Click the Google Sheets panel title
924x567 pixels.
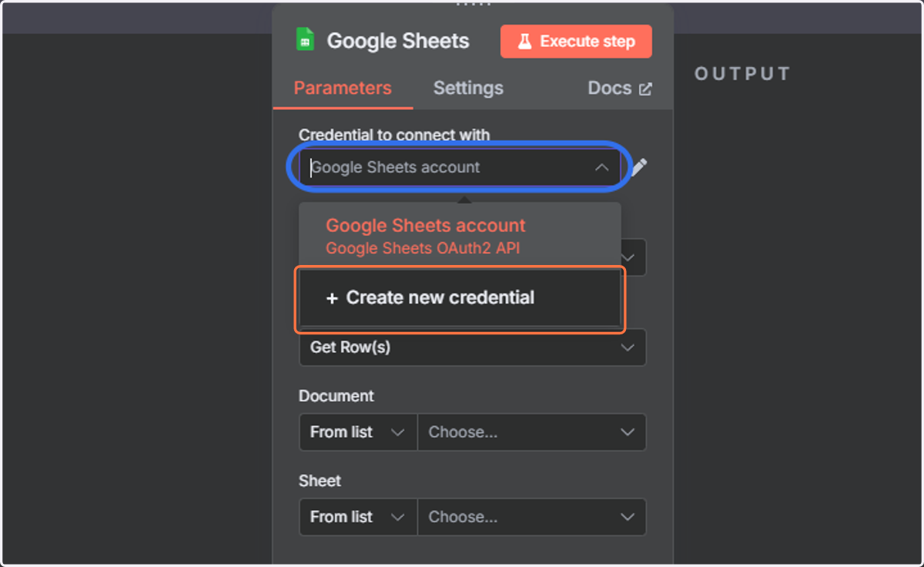(398, 41)
